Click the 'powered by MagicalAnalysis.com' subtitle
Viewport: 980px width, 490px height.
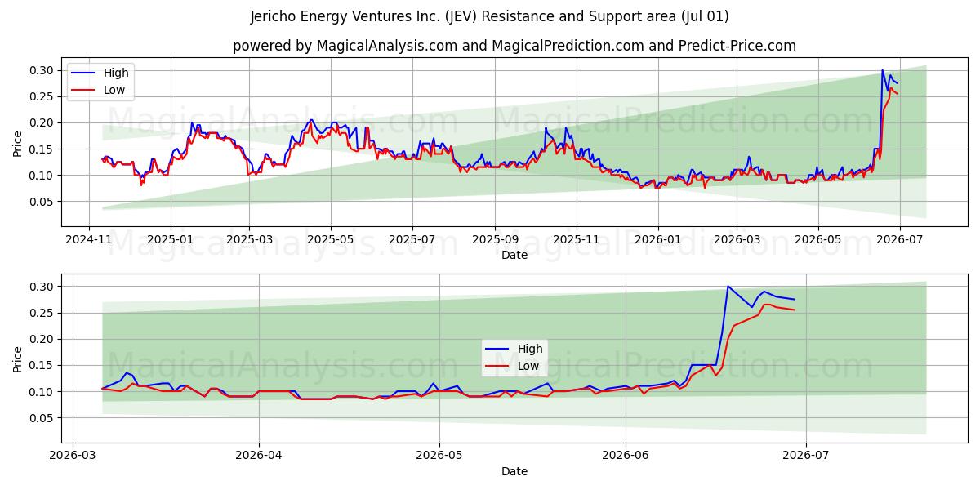coord(346,46)
